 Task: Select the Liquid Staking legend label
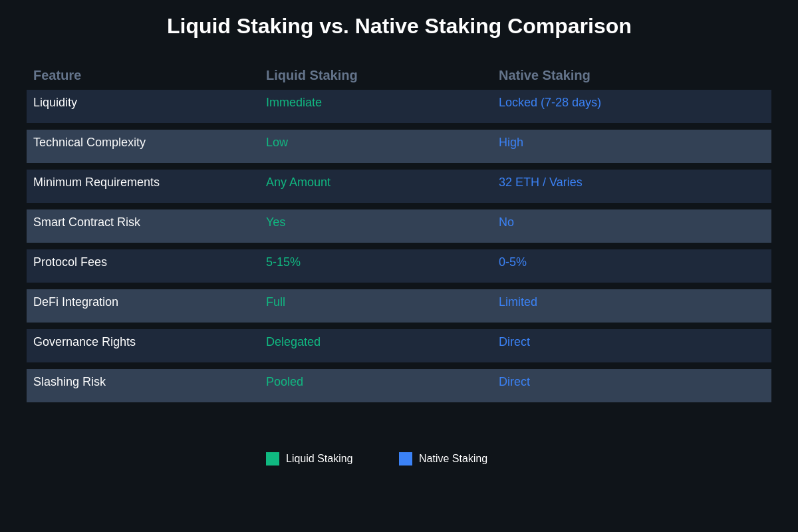click(319, 459)
